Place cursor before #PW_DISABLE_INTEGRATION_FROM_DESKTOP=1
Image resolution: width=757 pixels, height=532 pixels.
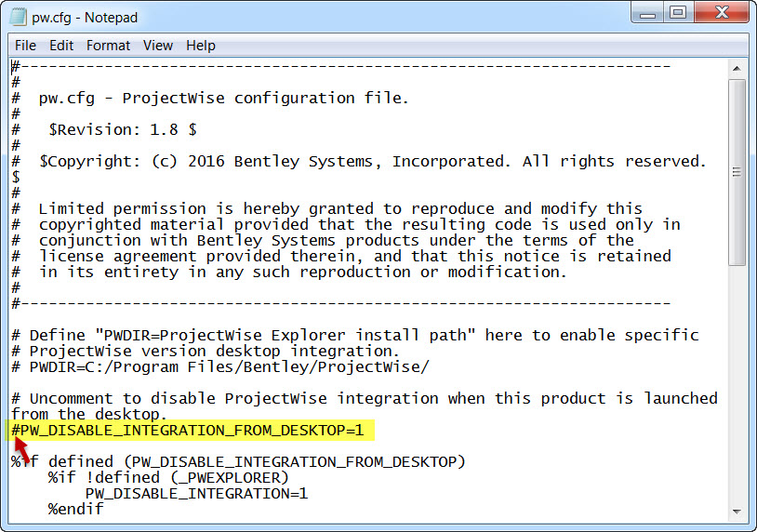[x=12, y=431]
